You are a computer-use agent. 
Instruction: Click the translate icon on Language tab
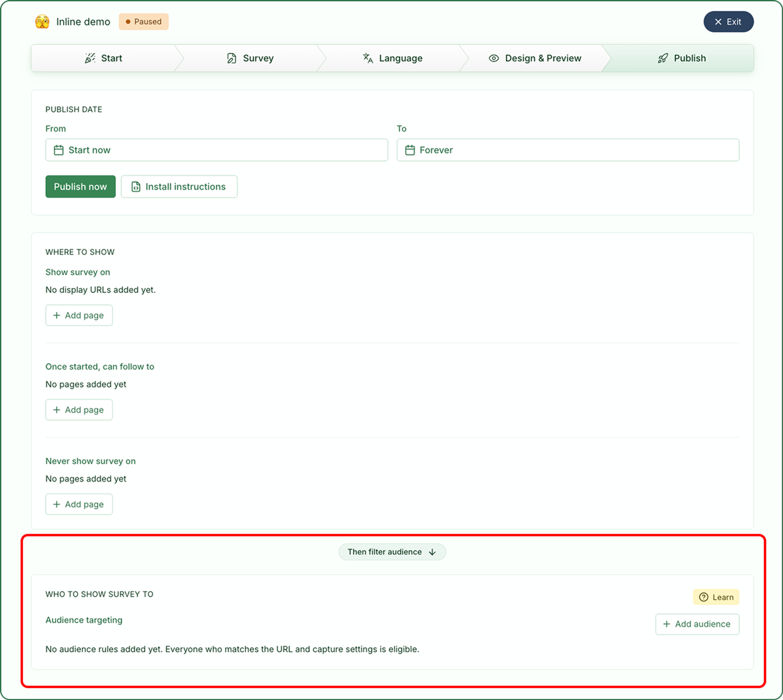point(368,58)
